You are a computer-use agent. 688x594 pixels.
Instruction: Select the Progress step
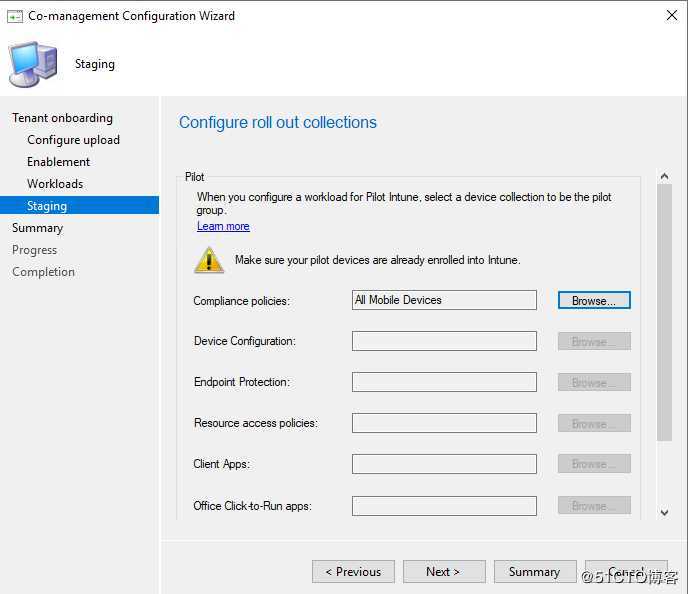click(34, 250)
